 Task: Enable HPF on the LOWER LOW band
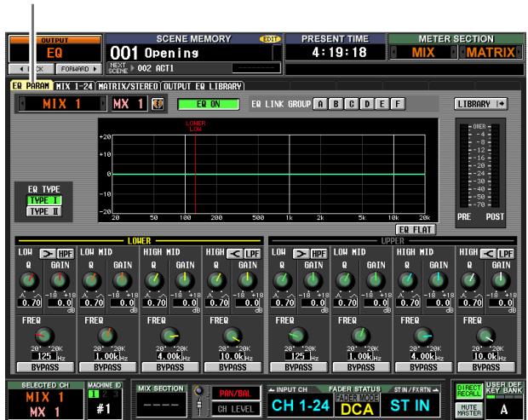click(x=66, y=254)
